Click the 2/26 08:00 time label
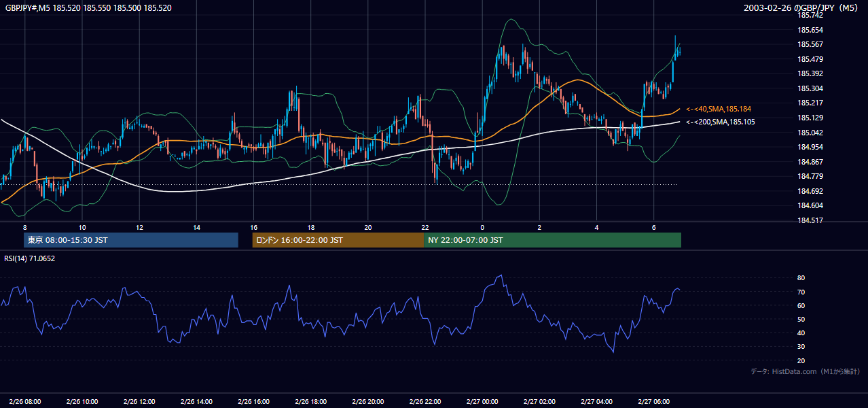 tap(24, 402)
